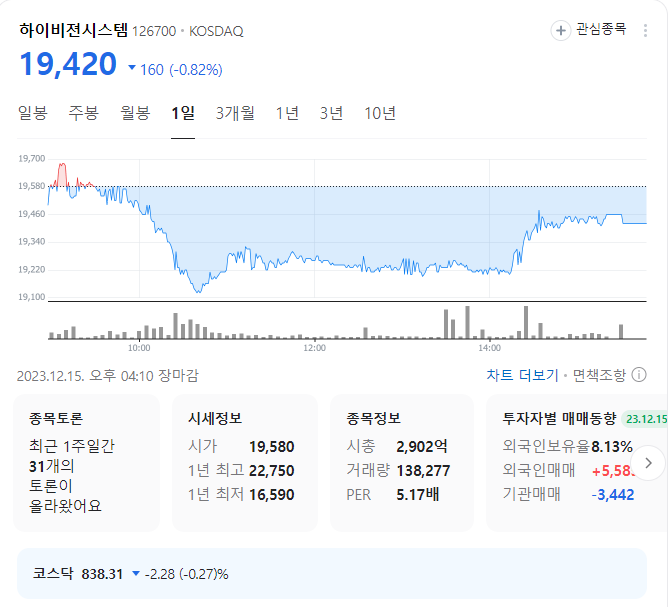Select the 1일 chart tab

pos(183,113)
